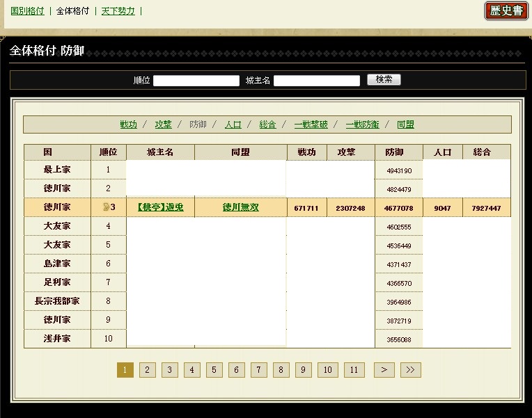Image resolution: width=532 pixels, height=418 pixels.
Task: Go to page 4
Action: tap(192, 370)
